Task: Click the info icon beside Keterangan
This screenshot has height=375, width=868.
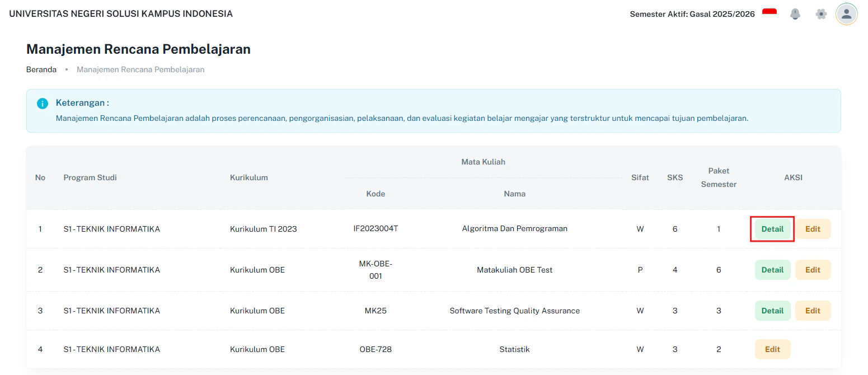Action: point(42,103)
